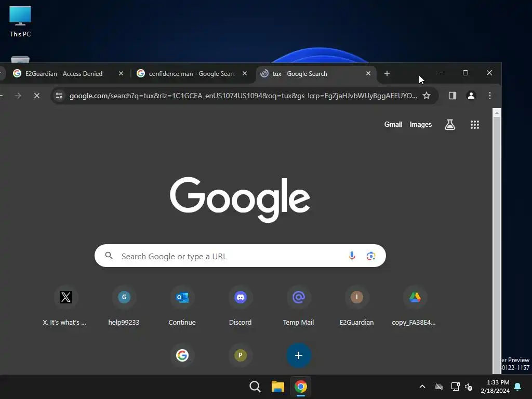
Task: Open the Outlook Continue shortcut
Action: click(x=182, y=297)
